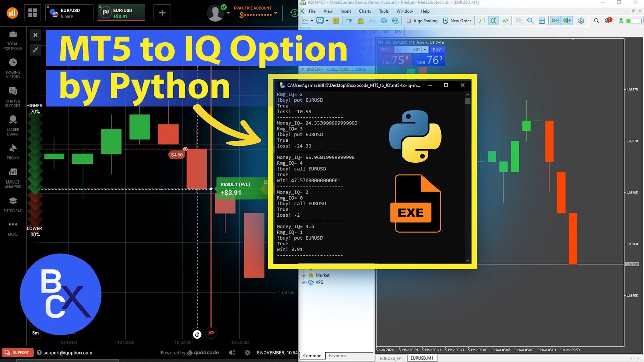
Task: Show More sidebar options
Action: (x=13, y=228)
